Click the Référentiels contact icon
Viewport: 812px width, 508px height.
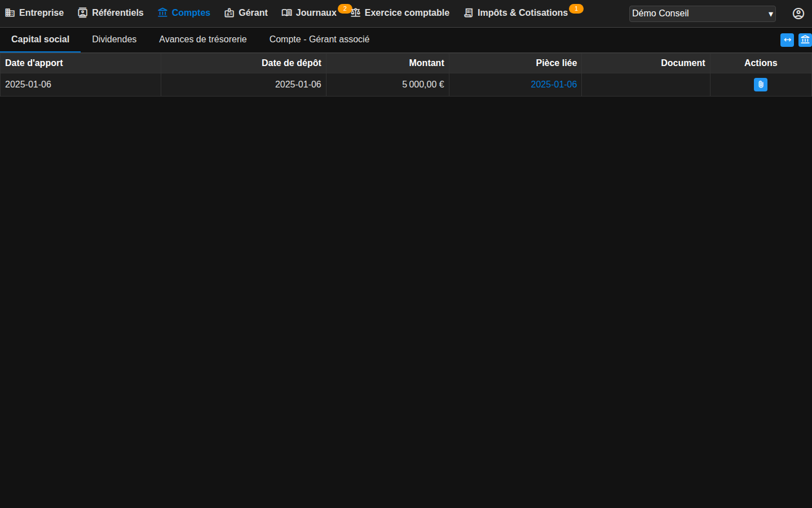(82, 13)
